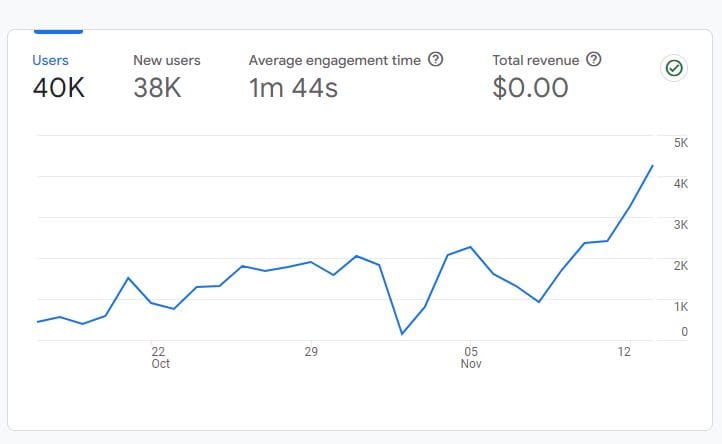The height and width of the screenshot is (444, 722).
Task: Click the 5K y-axis label
Action: [680, 143]
